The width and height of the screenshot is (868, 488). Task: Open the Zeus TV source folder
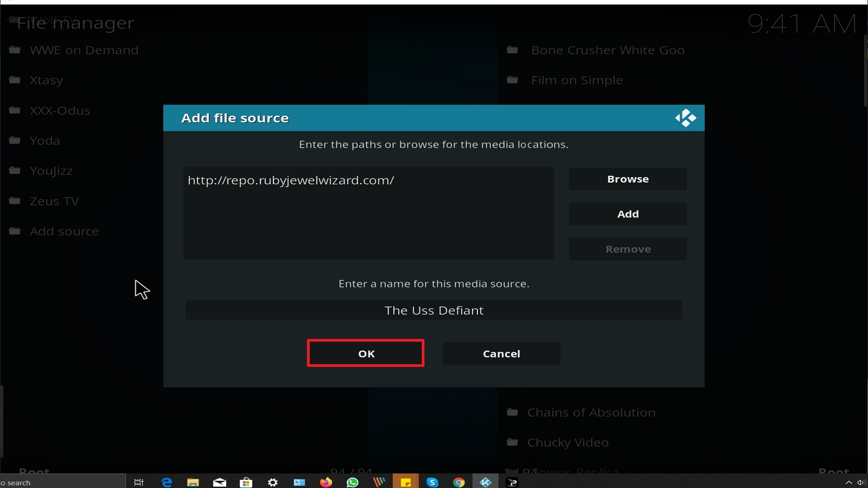point(54,201)
